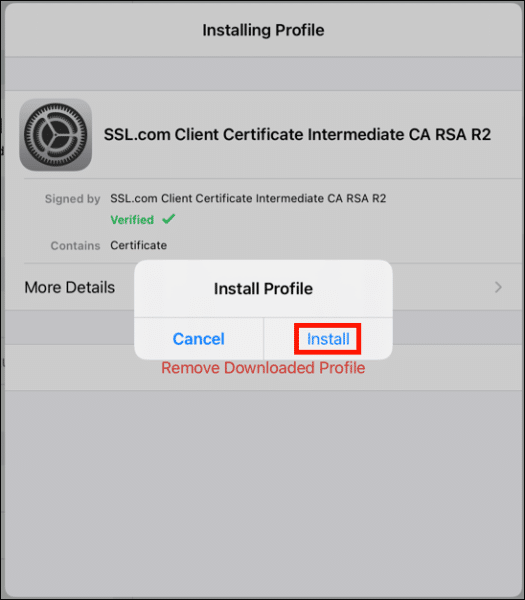Open the More Details chevron arrow
525x600 pixels.
point(498,287)
